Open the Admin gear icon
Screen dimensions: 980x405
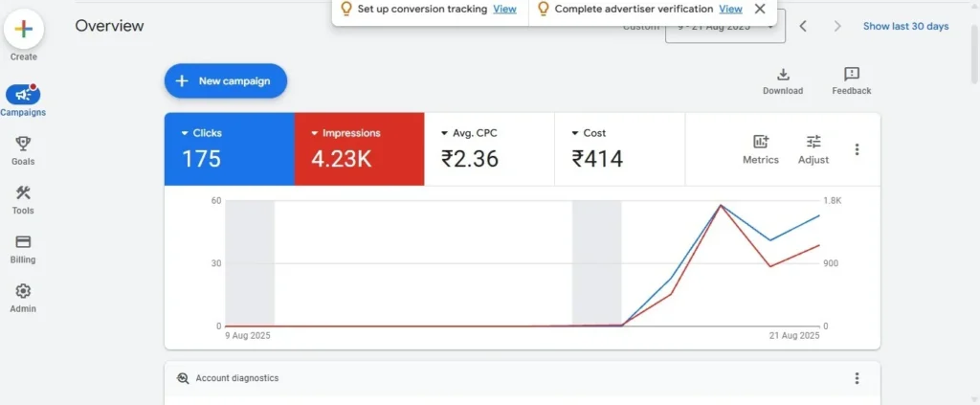click(x=23, y=292)
